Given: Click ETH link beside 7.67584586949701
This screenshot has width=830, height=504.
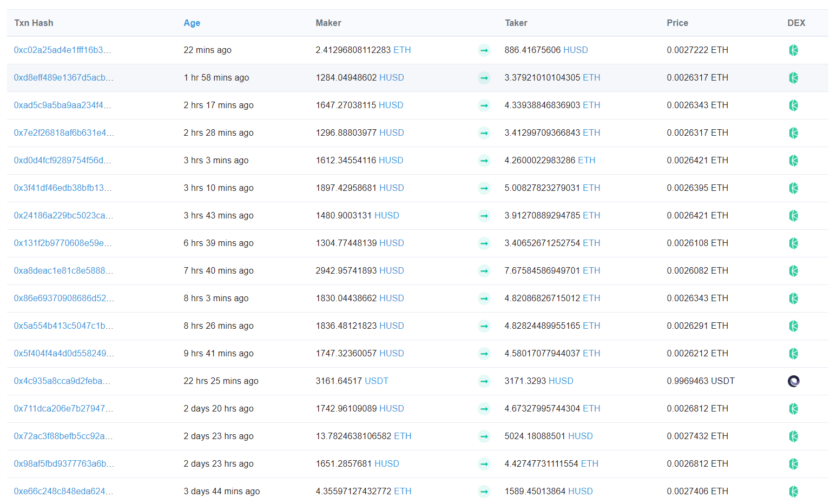Looking at the screenshot, I should [x=591, y=271].
